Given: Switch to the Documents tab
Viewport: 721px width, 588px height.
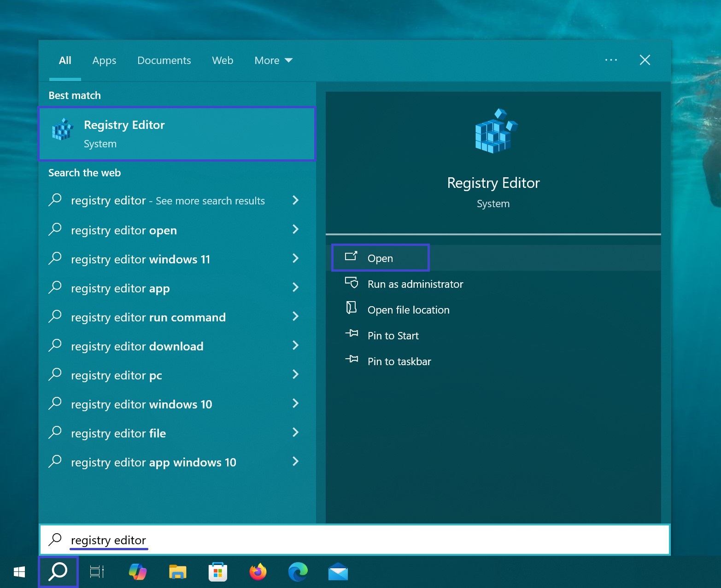Looking at the screenshot, I should tap(164, 60).
